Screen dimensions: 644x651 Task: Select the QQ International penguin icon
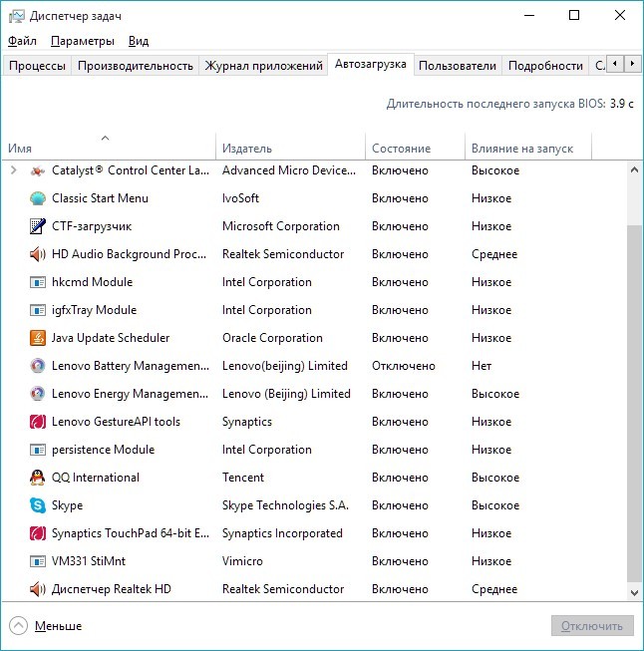click(x=38, y=478)
